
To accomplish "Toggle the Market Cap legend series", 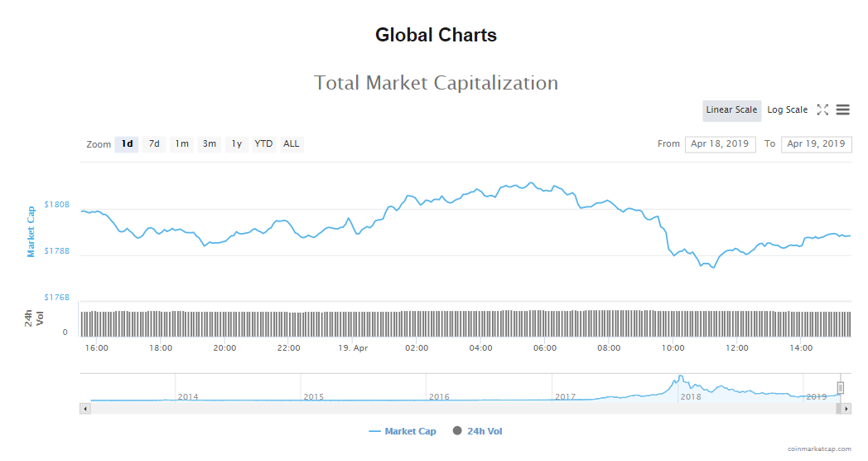I will click(403, 431).
